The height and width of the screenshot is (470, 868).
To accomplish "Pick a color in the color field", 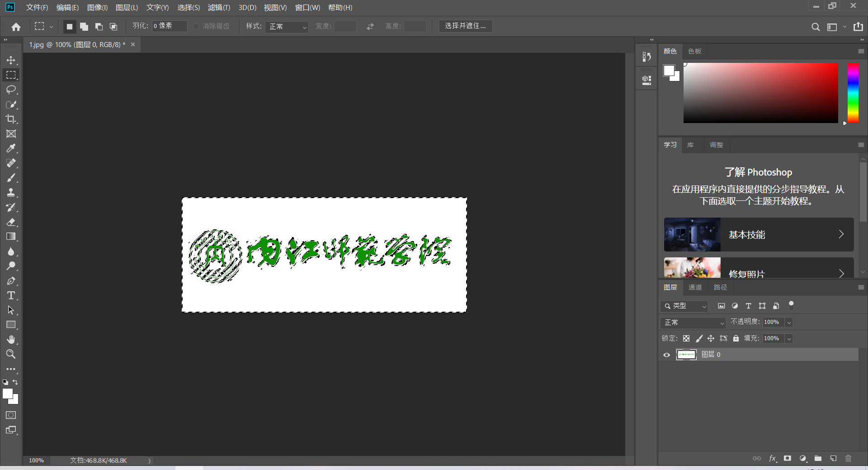I will point(760,93).
